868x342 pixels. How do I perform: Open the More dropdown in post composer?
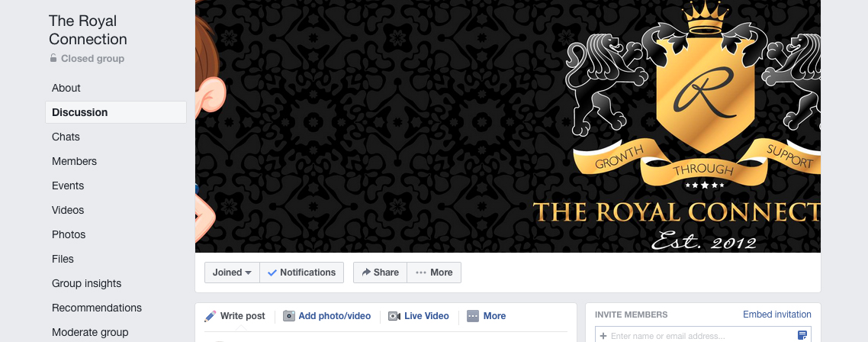(487, 316)
